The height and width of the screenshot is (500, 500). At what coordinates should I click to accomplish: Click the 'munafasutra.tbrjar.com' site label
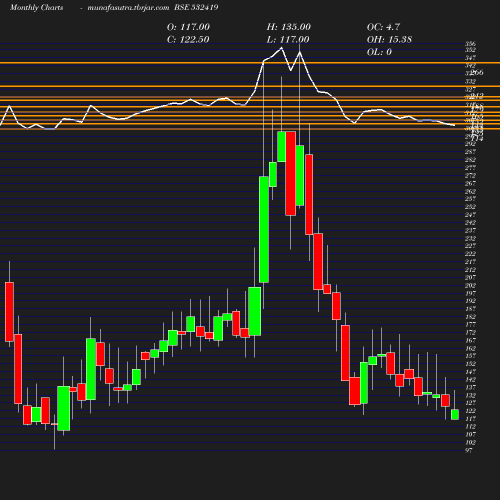coord(128,7)
